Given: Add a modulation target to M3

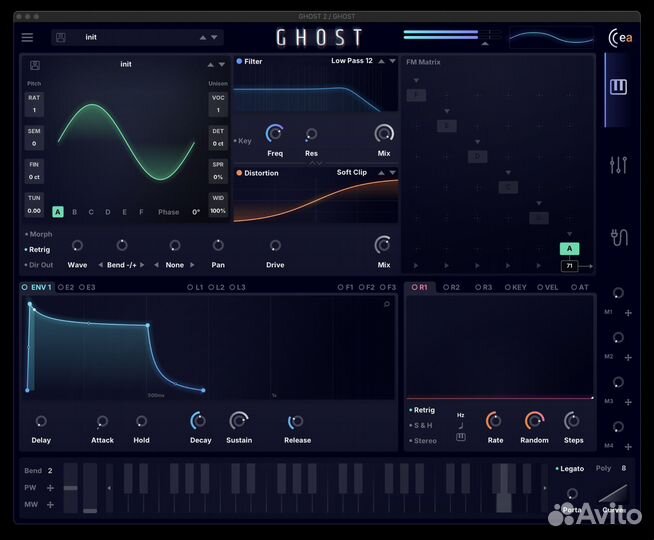Looking at the screenshot, I should coord(628,402).
